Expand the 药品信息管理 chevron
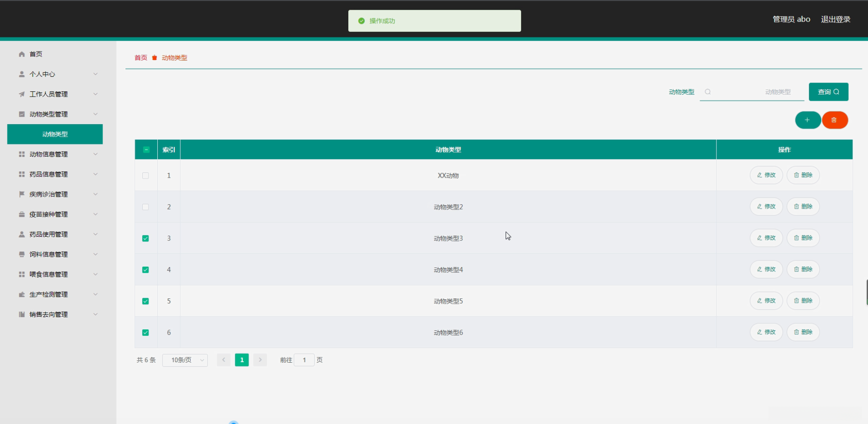Screen dimensions: 868x424 pos(96,174)
